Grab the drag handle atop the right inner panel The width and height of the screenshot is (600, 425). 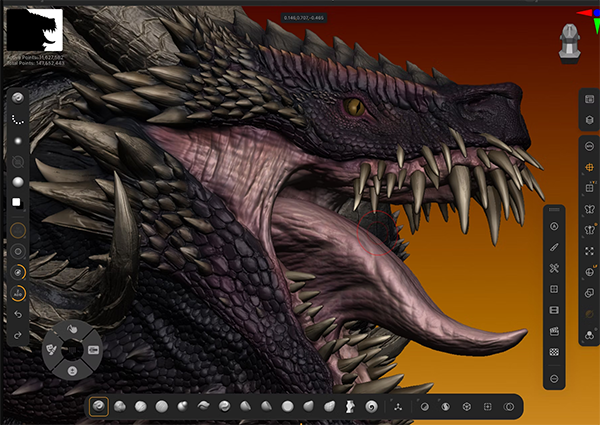pos(554,210)
